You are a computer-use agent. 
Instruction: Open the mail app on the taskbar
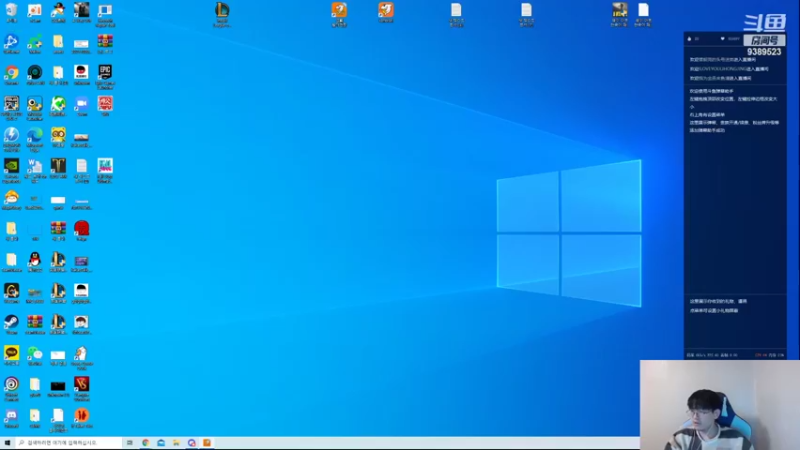tap(161, 443)
